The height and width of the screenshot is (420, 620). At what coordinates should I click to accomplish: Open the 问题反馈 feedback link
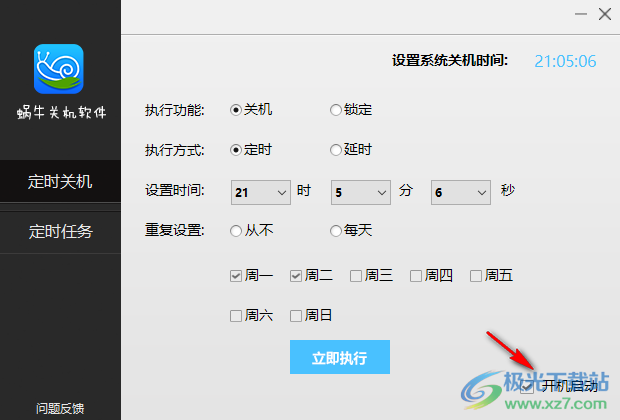tap(60, 408)
